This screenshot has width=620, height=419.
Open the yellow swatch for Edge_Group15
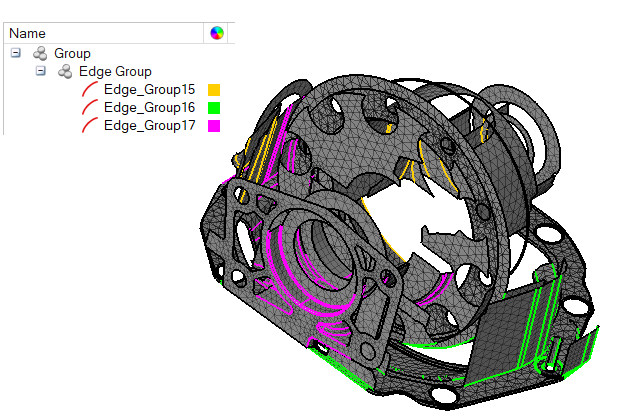213,90
